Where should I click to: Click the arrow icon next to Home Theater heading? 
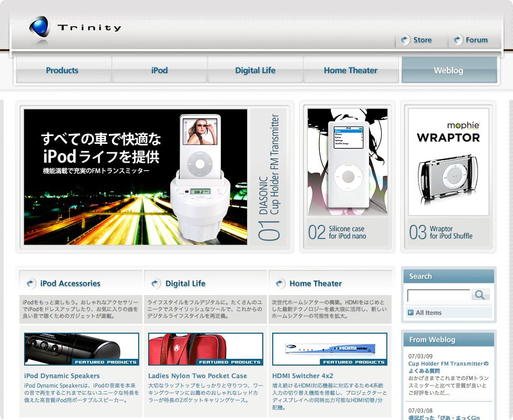click(x=280, y=283)
